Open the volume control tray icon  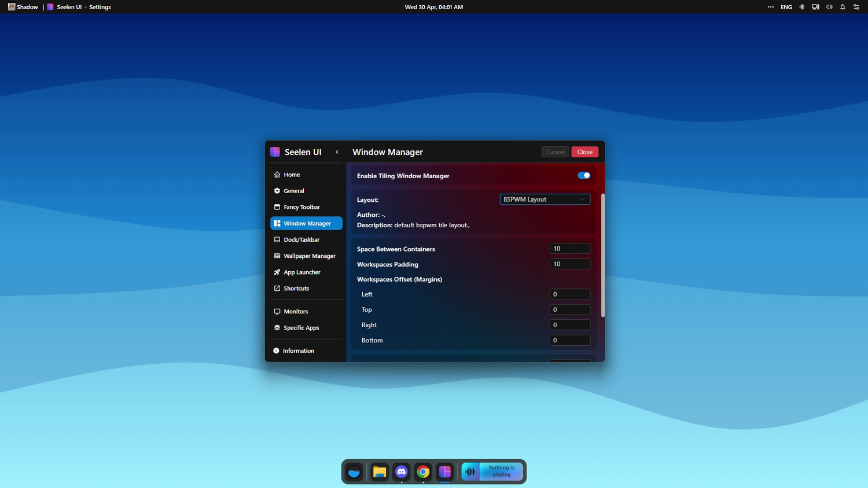829,7
